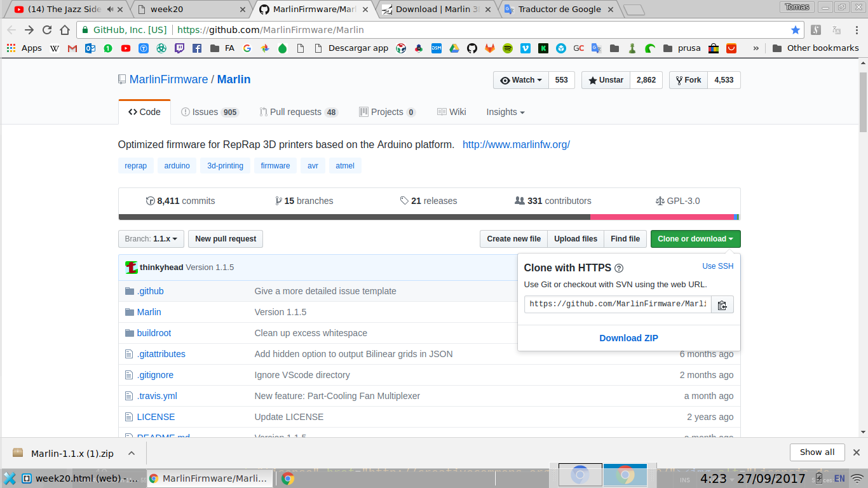Open the 8,411 commits link

[180, 201]
